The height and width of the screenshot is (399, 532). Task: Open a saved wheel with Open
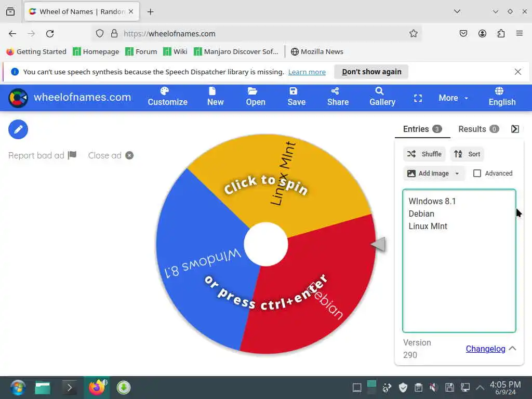(x=256, y=97)
